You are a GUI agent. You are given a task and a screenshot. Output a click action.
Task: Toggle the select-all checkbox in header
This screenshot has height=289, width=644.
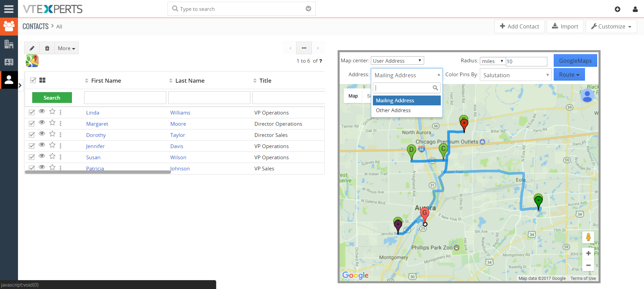[33, 80]
